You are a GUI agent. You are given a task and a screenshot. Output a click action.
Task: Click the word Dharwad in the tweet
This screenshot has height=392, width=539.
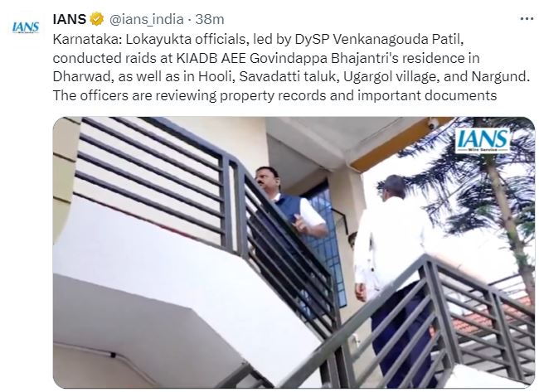pyautogui.click(x=83, y=77)
